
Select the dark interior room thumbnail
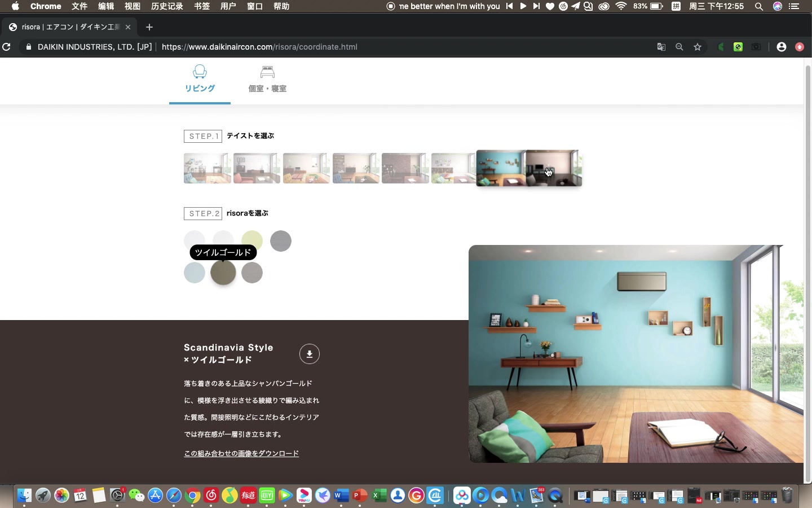(x=554, y=168)
